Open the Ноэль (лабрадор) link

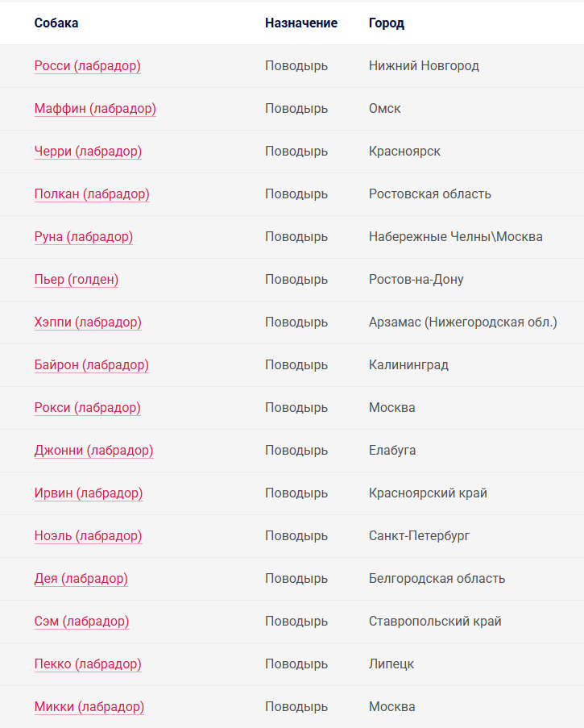click(x=88, y=536)
